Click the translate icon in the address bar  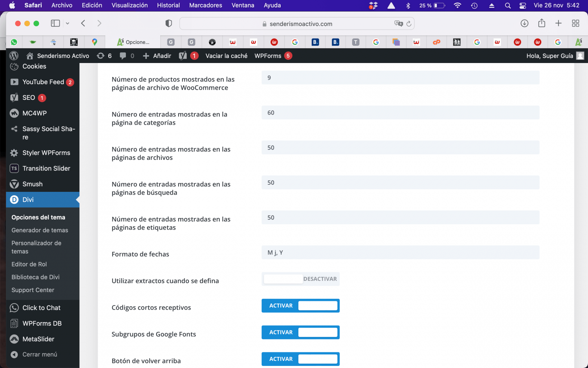tap(398, 24)
